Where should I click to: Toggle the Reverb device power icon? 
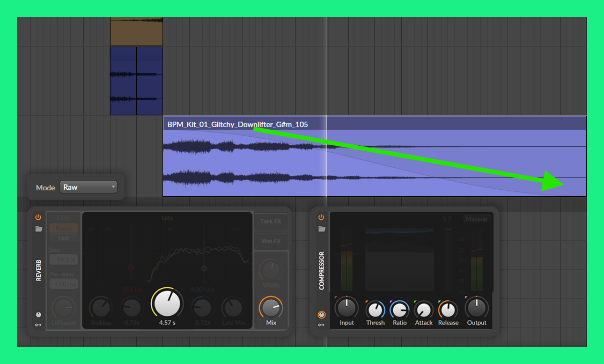point(38,217)
